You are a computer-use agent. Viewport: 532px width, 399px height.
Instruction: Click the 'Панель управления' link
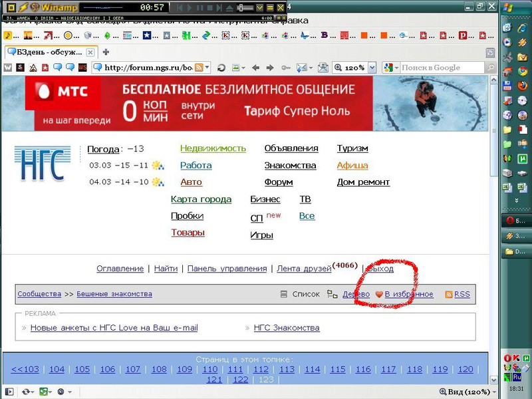click(x=227, y=269)
